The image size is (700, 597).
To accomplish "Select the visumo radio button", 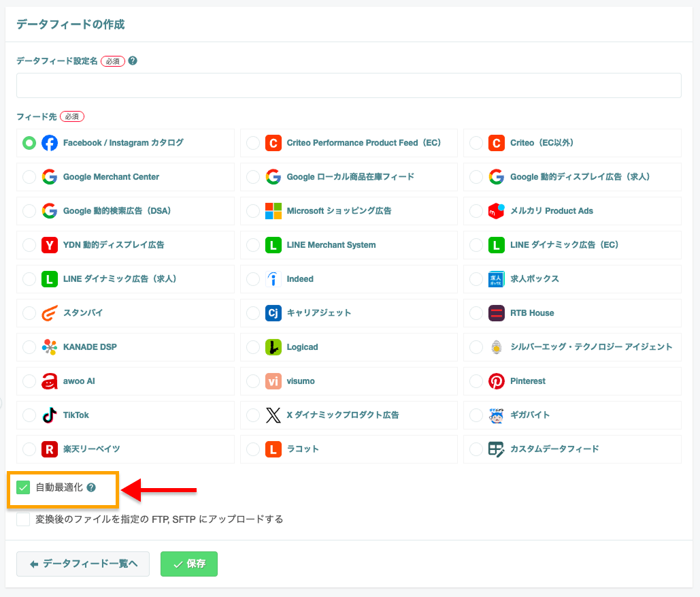I will [253, 381].
